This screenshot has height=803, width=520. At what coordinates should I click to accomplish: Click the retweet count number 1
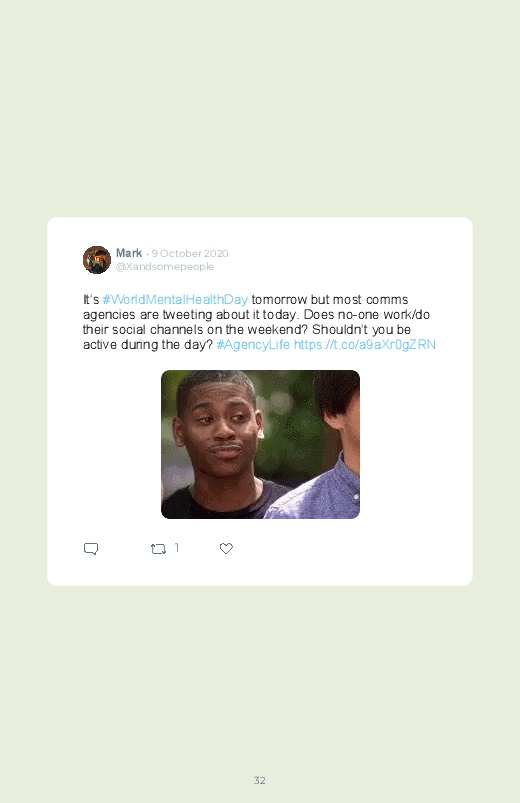click(x=177, y=548)
